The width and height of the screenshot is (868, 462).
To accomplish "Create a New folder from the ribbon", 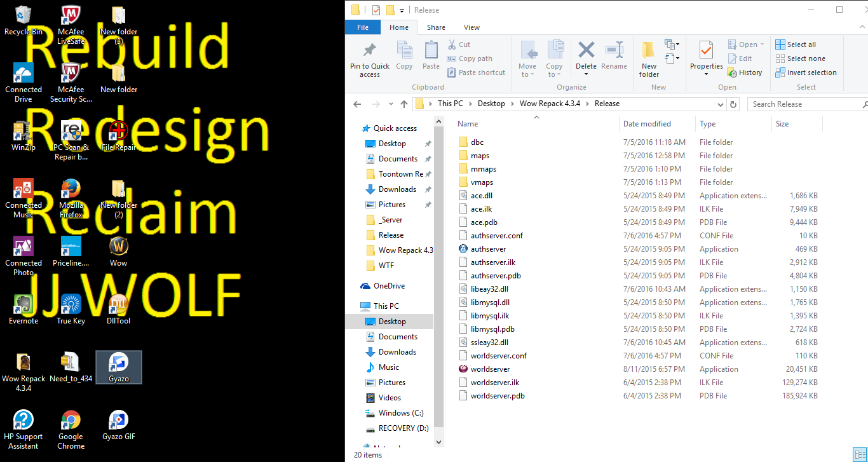I will [x=649, y=60].
